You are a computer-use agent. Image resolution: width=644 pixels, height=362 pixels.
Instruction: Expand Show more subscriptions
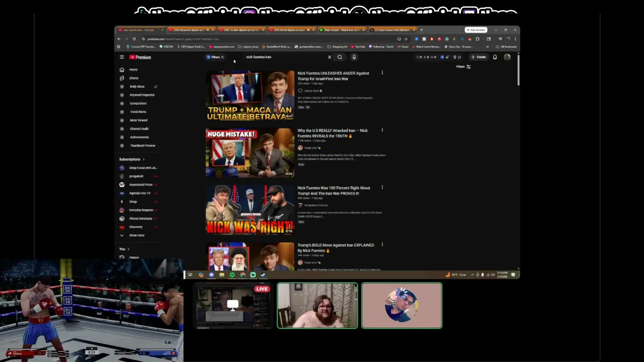tap(139, 235)
